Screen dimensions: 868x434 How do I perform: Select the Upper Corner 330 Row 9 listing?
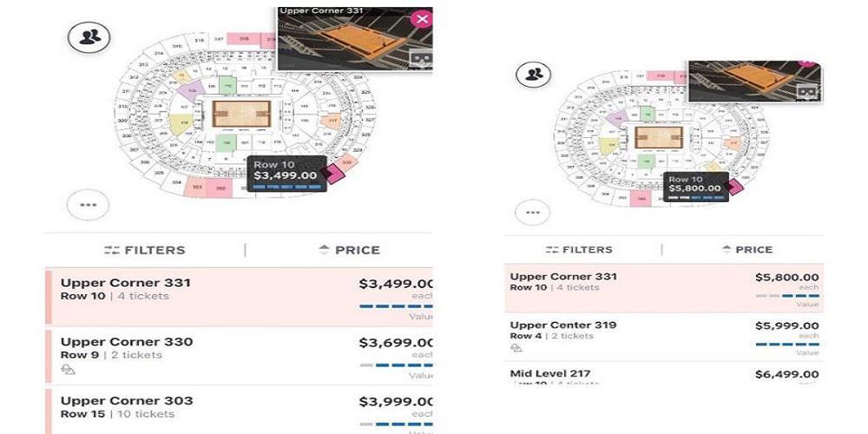(239, 356)
